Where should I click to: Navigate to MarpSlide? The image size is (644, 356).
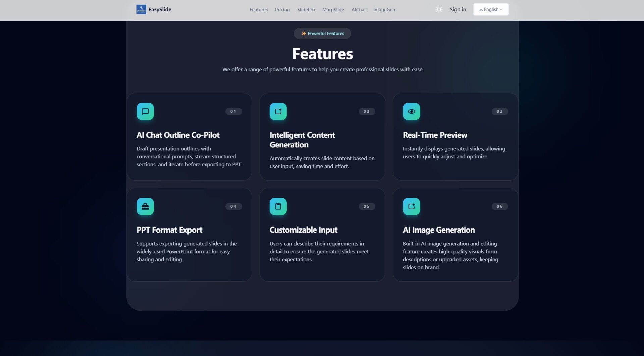[x=333, y=10]
